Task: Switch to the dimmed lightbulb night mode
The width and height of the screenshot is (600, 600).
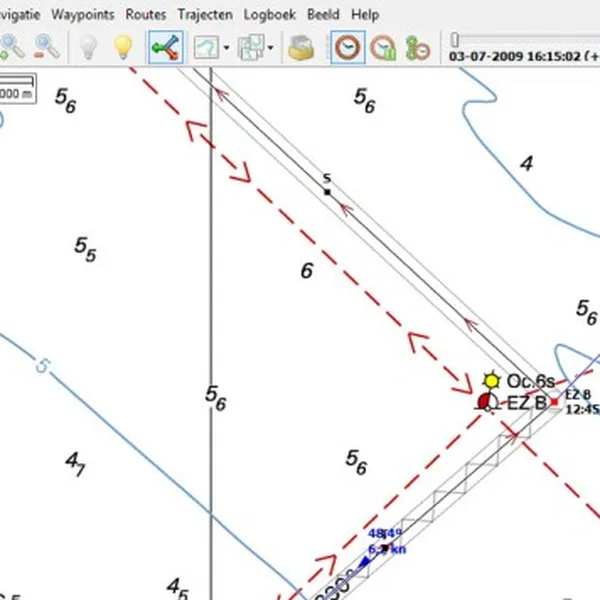Action: click(x=89, y=46)
